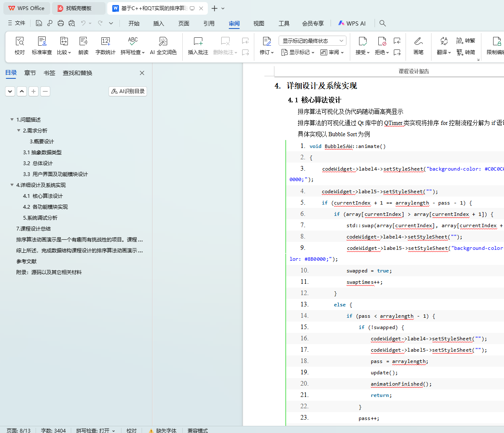Open the 拼写检查: 打开 status bar dropdown
The height and width of the screenshot is (433, 504).
(x=96, y=430)
